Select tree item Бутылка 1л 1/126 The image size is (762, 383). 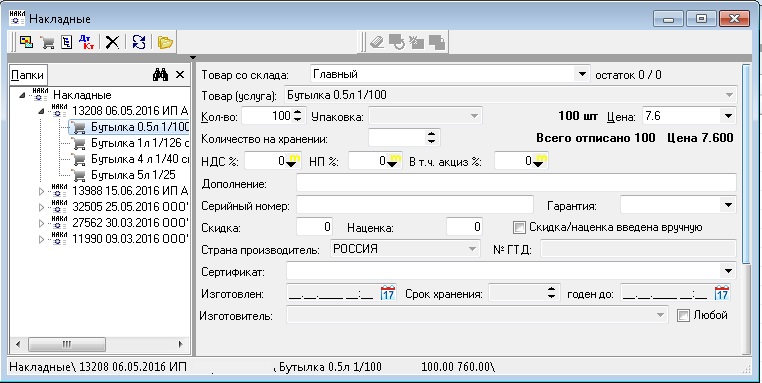pyautogui.click(x=139, y=143)
